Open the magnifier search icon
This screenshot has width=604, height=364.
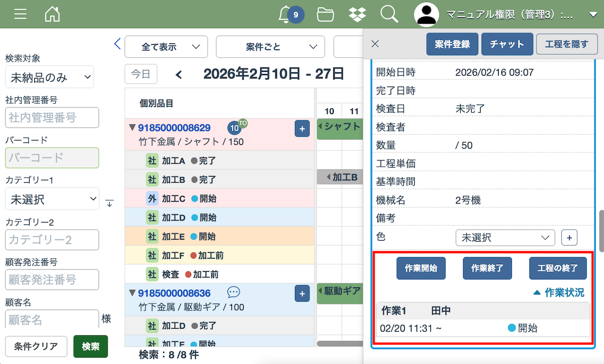coord(389,14)
